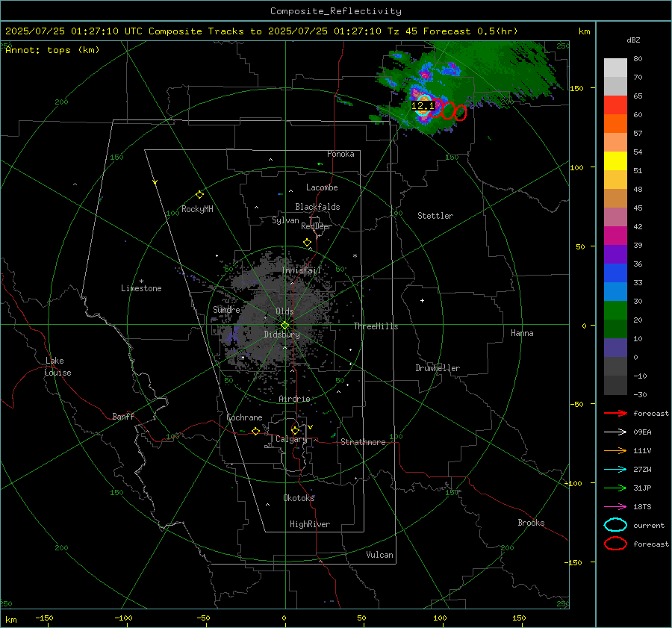
Task: Click the Airdrie city label
Action: 294,399
